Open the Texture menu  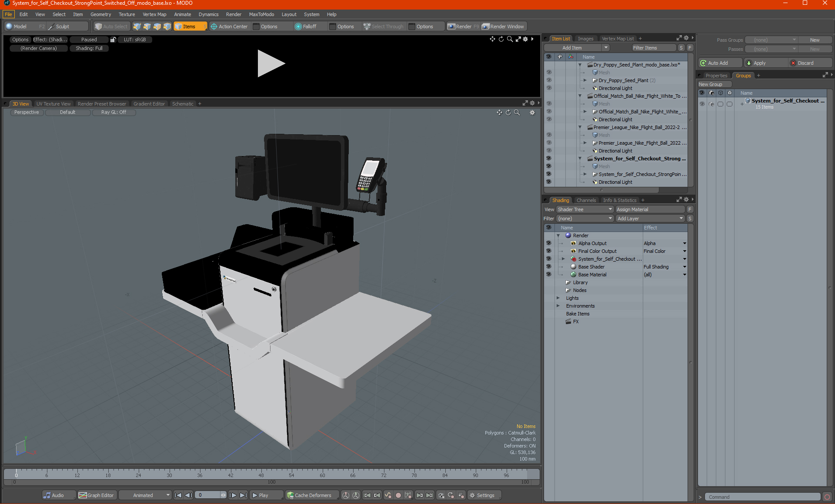point(127,14)
